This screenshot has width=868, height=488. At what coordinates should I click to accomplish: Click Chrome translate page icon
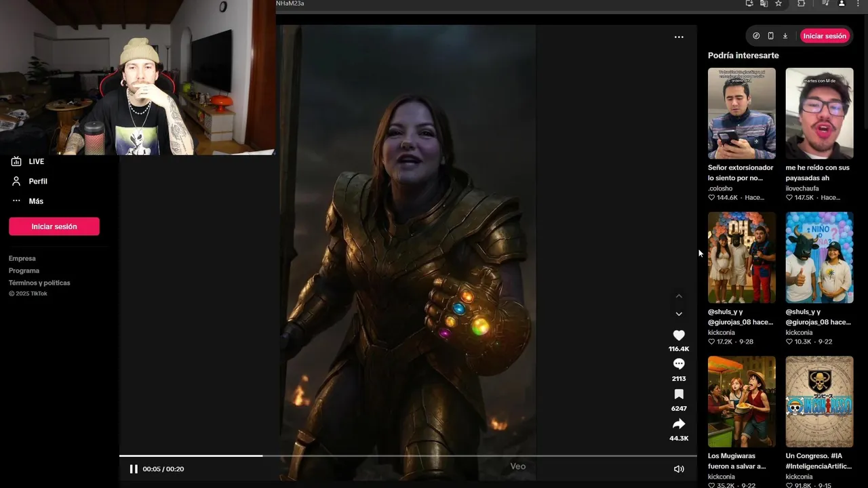pos(764,3)
